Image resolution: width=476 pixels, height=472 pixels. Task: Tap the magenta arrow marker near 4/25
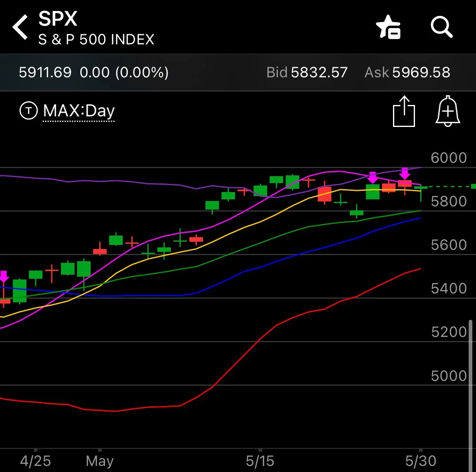click(4, 277)
